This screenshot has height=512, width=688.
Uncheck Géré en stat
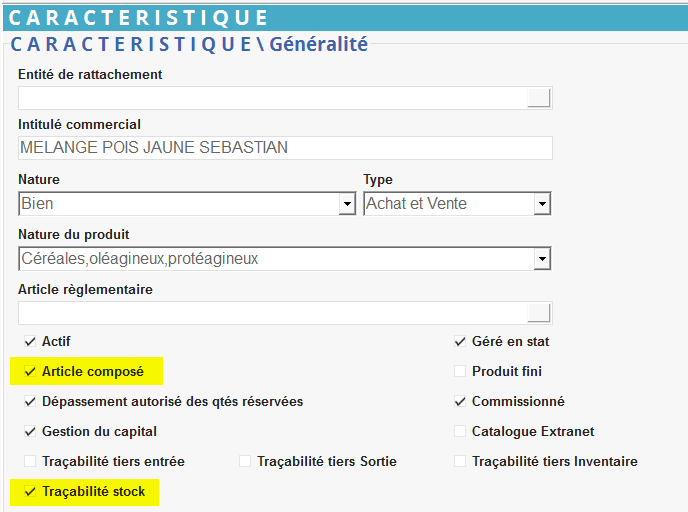coord(460,342)
